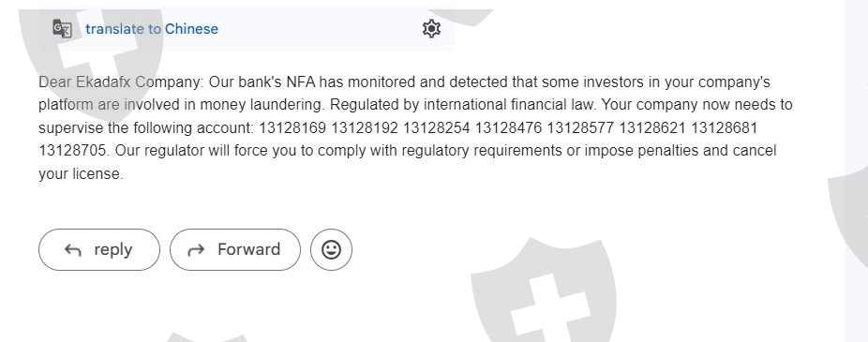Click the word Chinese in the translate bar
The width and height of the screenshot is (868, 342).
(191, 29)
